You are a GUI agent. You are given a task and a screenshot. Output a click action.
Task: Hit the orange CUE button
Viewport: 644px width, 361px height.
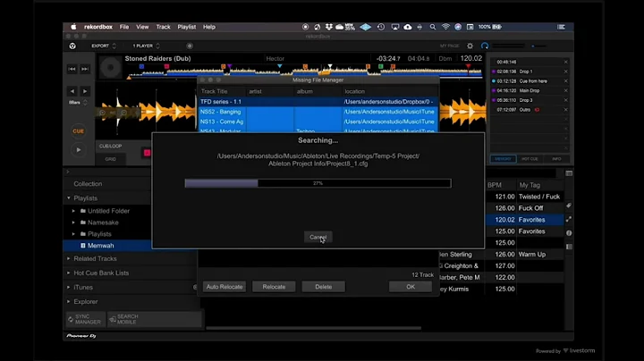[x=78, y=131]
